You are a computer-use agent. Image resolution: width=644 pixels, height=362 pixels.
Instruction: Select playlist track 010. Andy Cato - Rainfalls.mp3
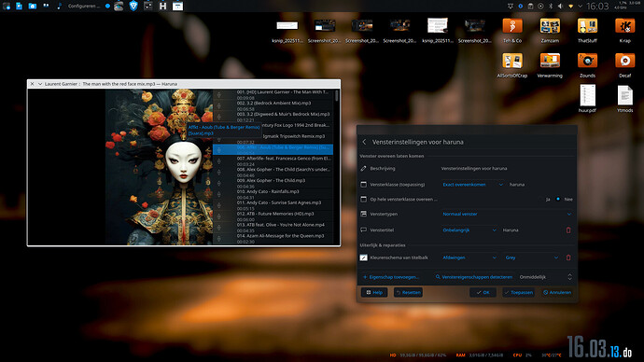(x=273, y=194)
